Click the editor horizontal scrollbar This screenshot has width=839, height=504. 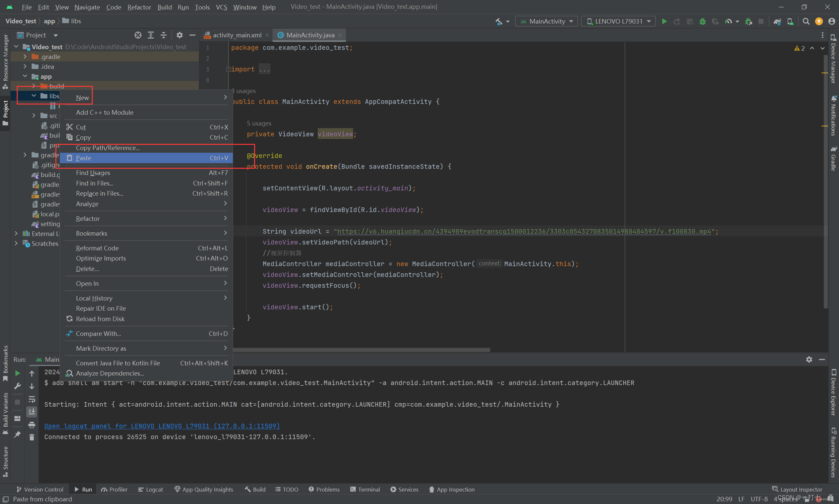click(x=362, y=350)
